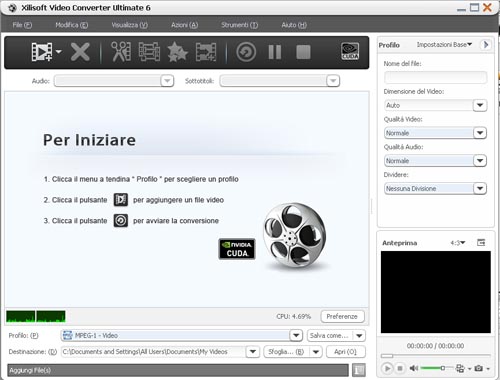Click the Add Output Profile toolbar icon

[206, 52]
